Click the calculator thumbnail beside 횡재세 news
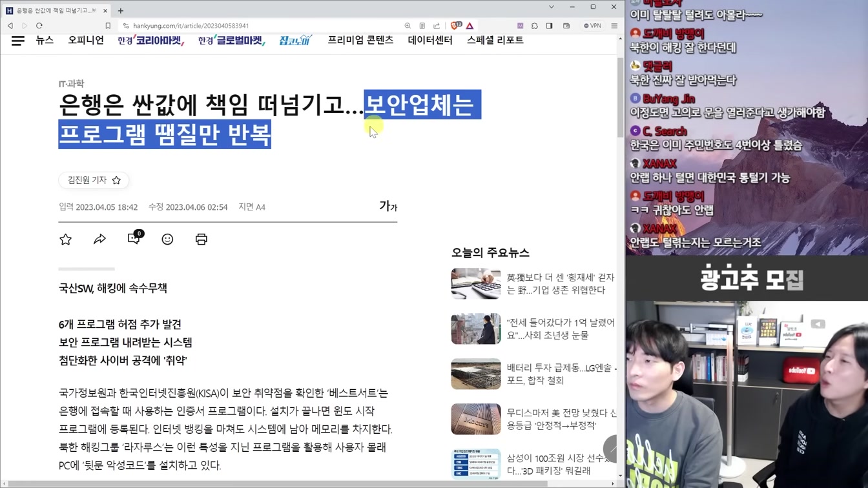Image resolution: width=868 pixels, height=488 pixels. (476, 283)
